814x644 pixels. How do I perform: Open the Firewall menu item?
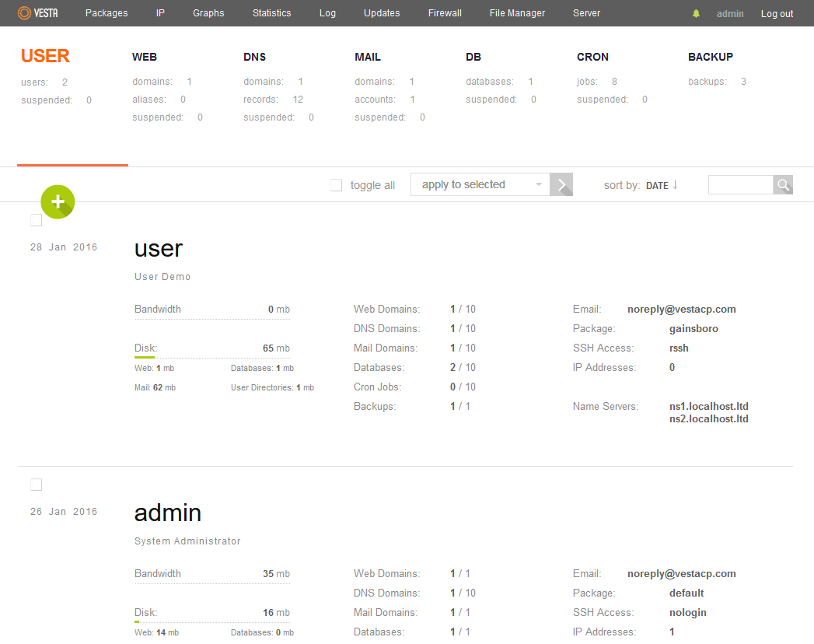coord(445,13)
